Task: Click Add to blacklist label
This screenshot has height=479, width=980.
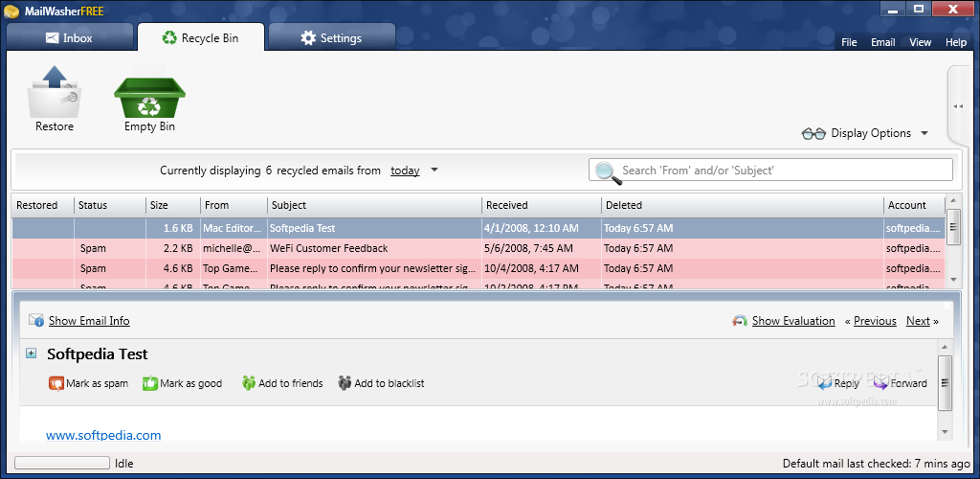Action: tap(389, 383)
